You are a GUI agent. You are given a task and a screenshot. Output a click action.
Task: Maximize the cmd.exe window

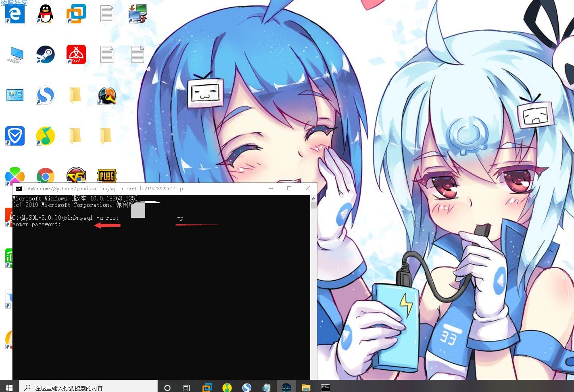289,188
